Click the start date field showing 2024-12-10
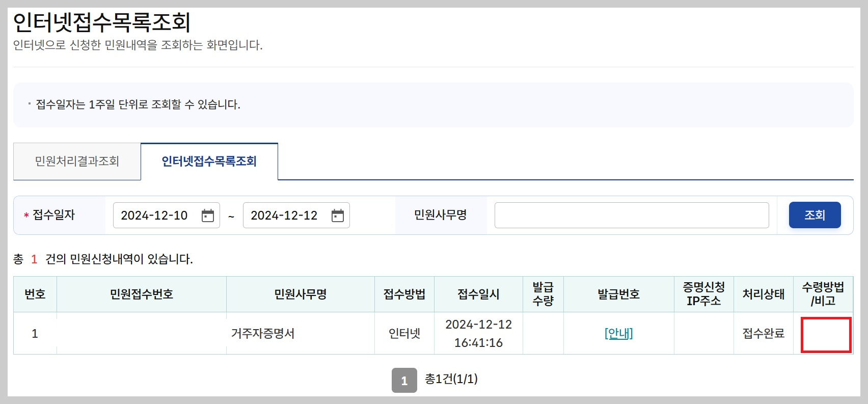 [155, 215]
